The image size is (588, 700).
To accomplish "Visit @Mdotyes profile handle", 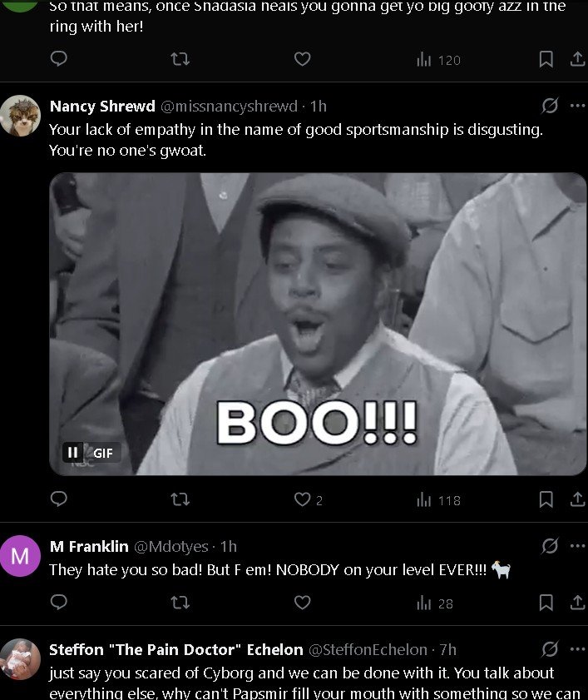I will pos(170,546).
